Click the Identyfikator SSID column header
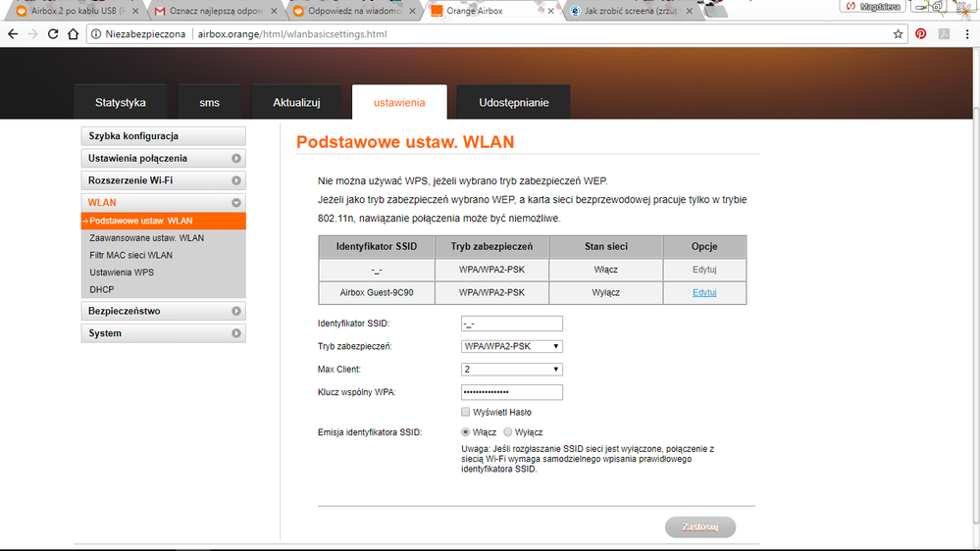Viewport: 980px width, 551px height. tap(377, 246)
